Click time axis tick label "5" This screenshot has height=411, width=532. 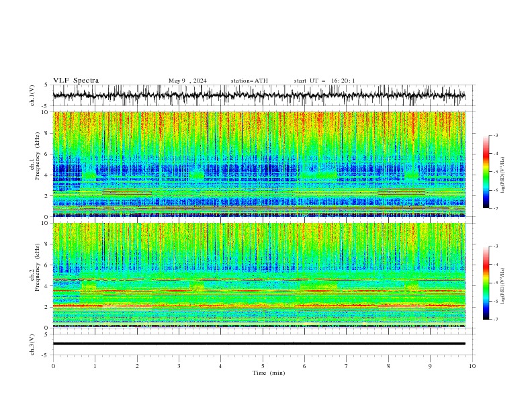[263, 366]
